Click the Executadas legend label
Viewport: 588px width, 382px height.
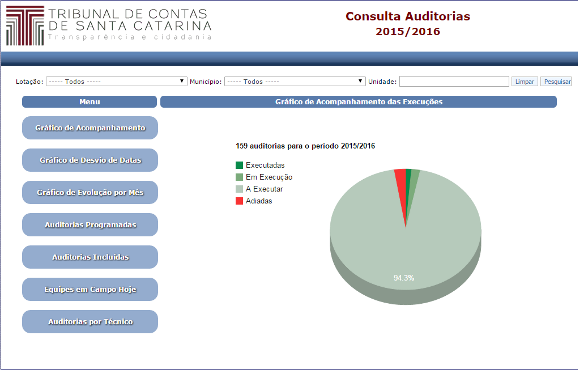coord(265,165)
